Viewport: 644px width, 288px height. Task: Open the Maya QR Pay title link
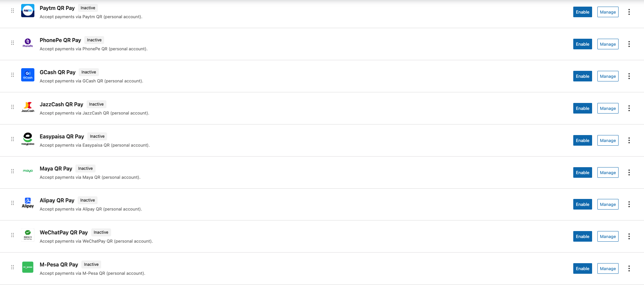[x=56, y=169]
